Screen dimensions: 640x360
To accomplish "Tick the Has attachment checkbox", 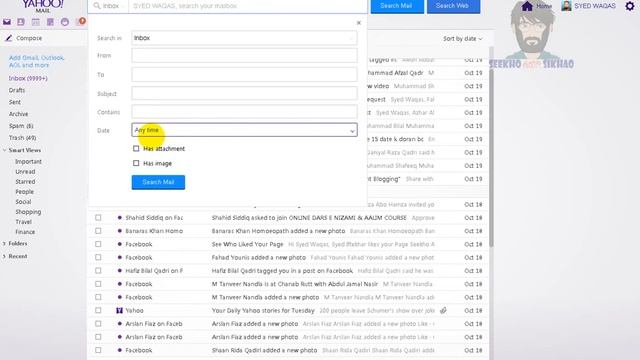I will tap(136, 149).
